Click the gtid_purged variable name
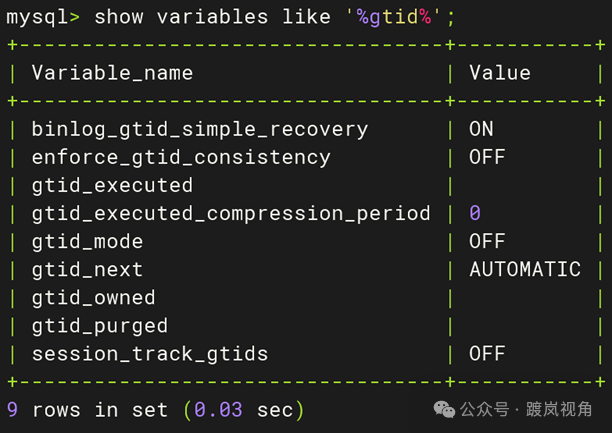The height and width of the screenshot is (433, 612). point(100,326)
